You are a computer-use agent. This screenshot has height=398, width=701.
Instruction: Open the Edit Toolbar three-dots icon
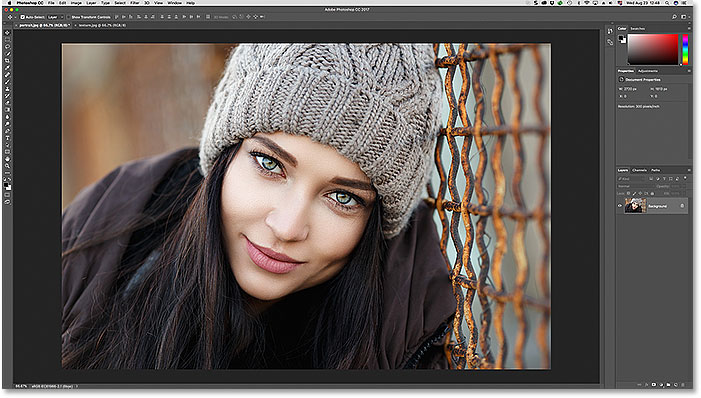pyautogui.click(x=8, y=173)
